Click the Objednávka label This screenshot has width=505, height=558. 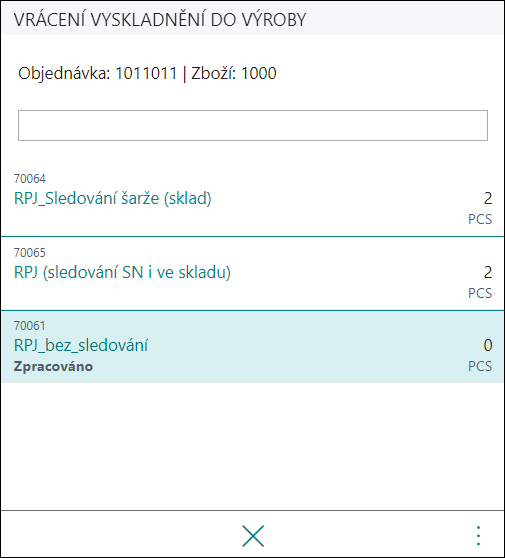64,74
